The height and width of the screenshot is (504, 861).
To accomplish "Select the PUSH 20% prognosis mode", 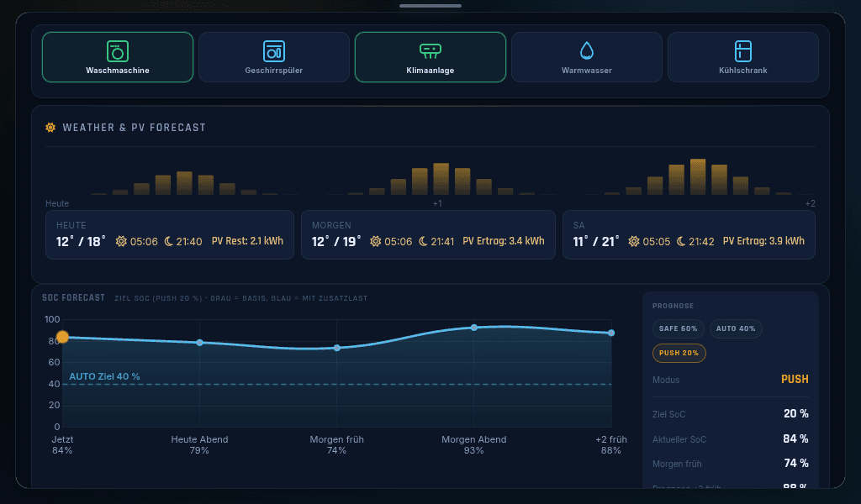I will (x=679, y=353).
